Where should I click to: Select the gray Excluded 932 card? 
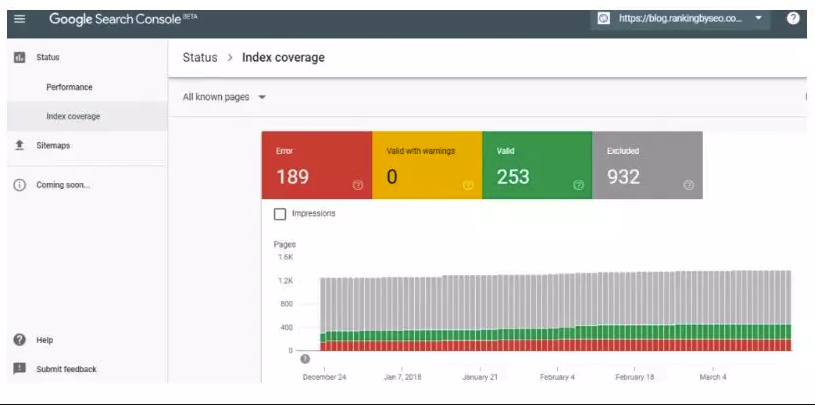(x=646, y=165)
